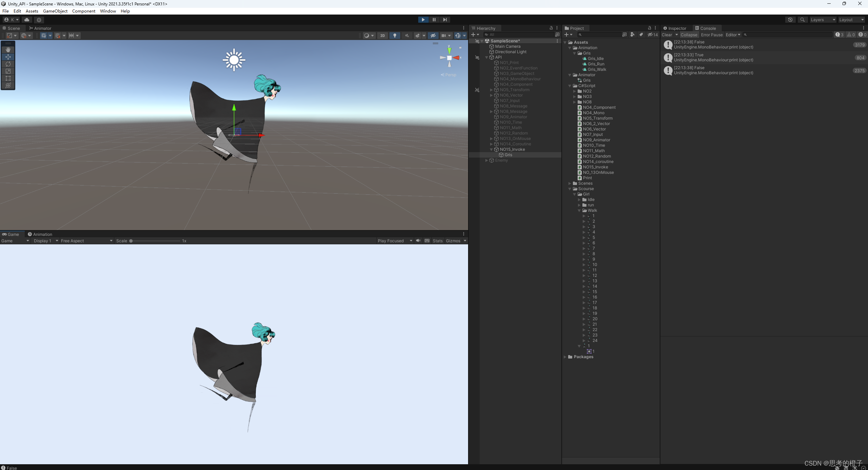Switch to the Animator tab
The image size is (868, 470).
click(x=40, y=28)
